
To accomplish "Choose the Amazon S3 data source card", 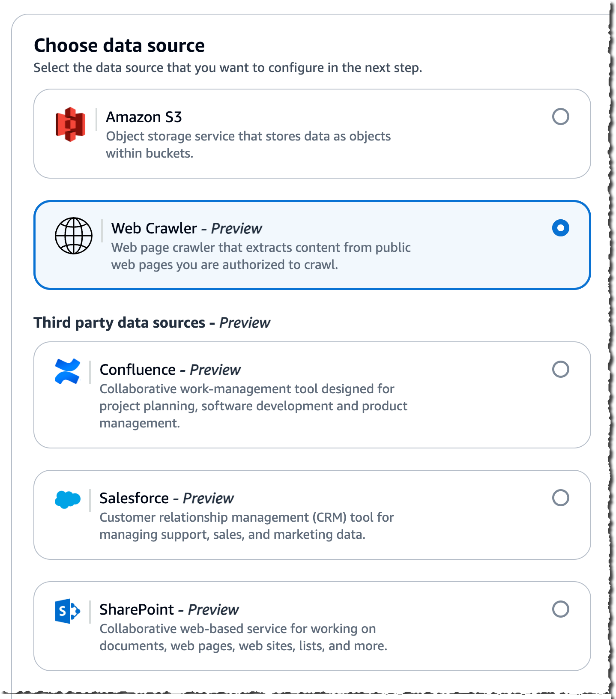I will pos(311,133).
